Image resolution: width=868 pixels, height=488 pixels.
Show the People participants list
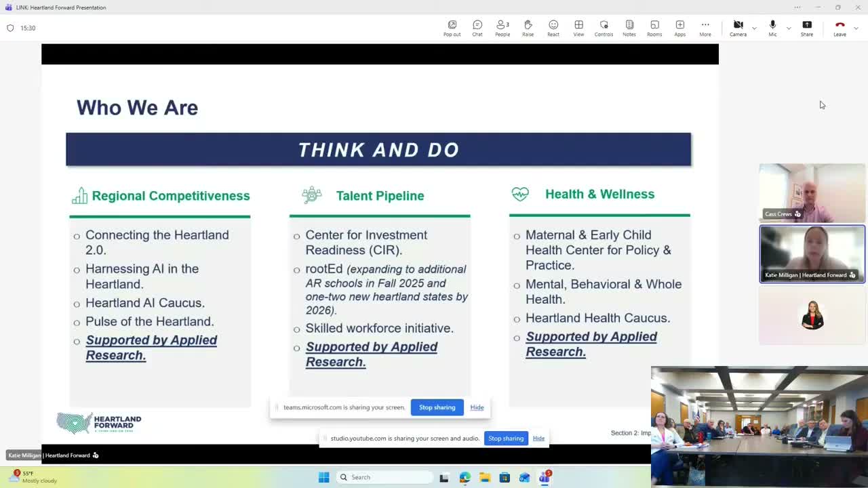click(502, 28)
